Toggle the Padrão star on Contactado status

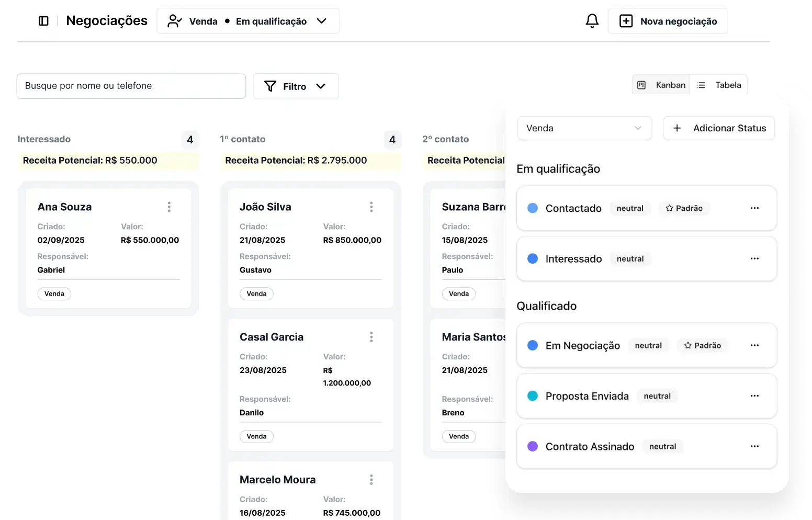coord(670,208)
